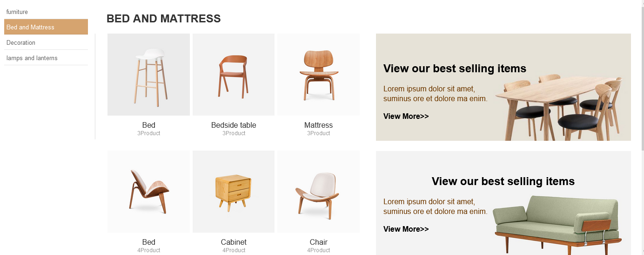Open the furniture category in sidebar
This screenshot has height=255, width=644.
[x=17, y=12]
